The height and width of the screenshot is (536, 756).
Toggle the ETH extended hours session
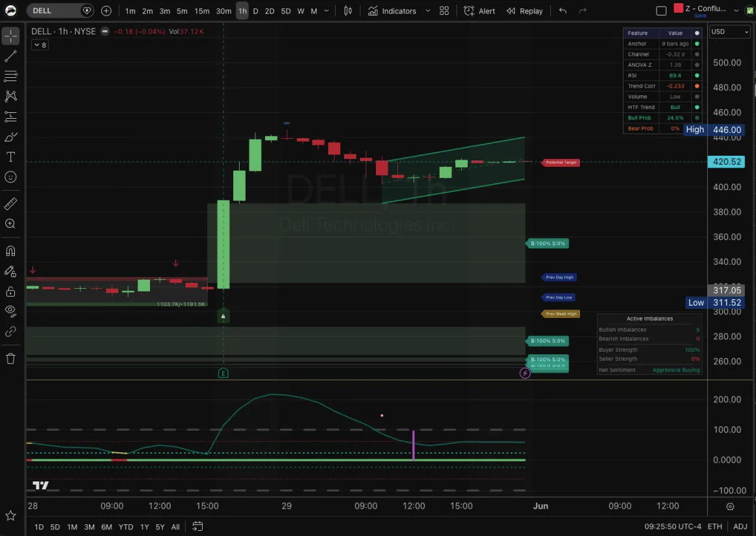point(714,526)
